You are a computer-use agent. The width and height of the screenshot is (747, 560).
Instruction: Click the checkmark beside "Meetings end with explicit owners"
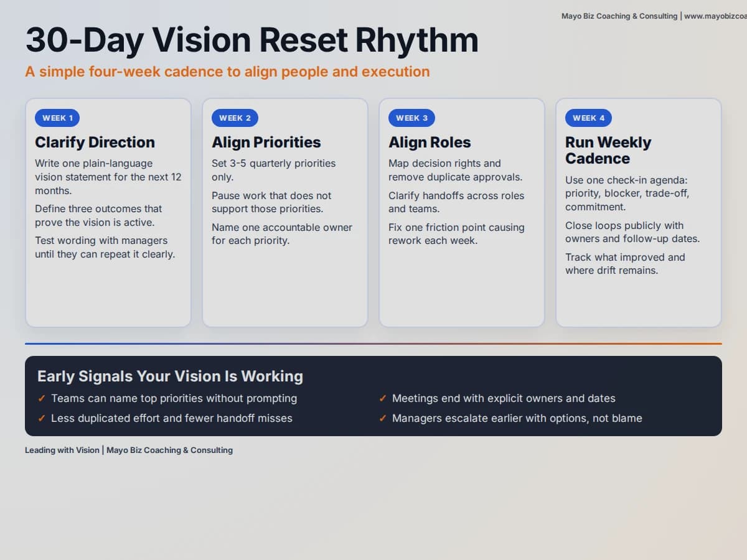[382, 398]
